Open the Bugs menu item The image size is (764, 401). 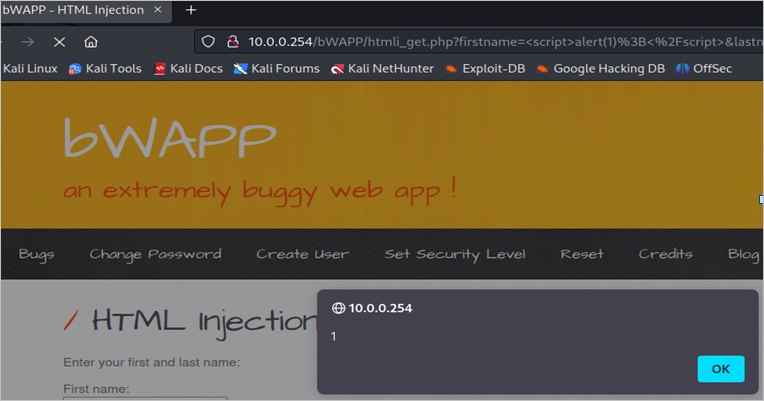(37, 254)
